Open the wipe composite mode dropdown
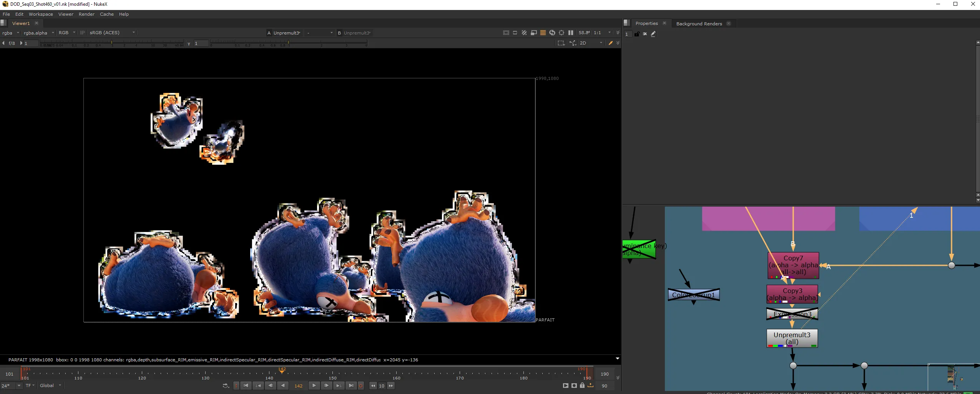This screenshot has height=394, width=980. 319,33
